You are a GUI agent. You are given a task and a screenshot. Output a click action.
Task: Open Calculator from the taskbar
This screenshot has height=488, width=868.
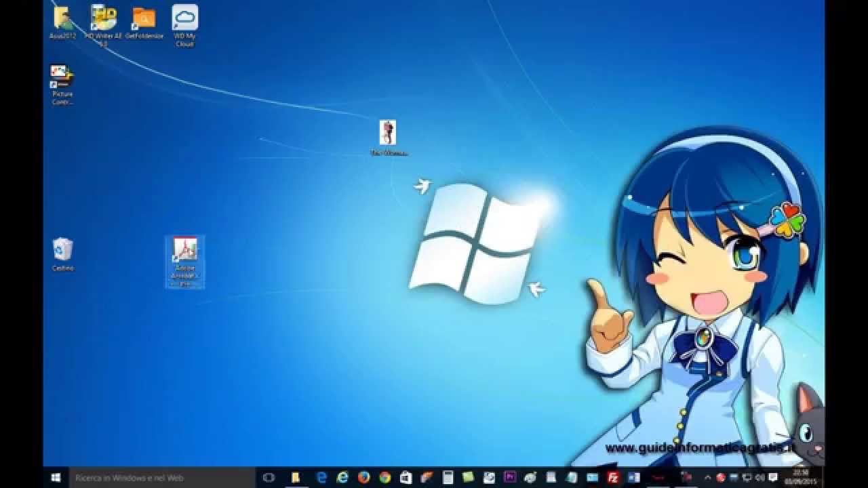point(447,478)
